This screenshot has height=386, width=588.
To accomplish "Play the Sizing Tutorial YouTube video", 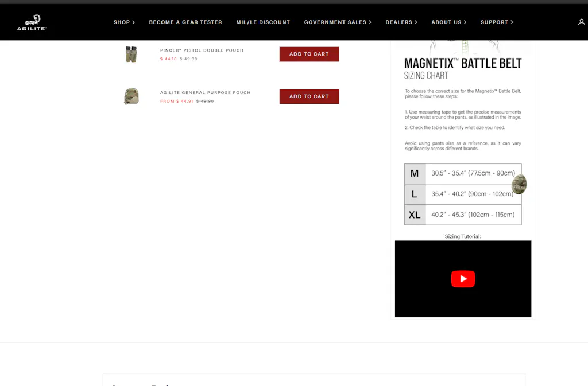I will [463, 279].
